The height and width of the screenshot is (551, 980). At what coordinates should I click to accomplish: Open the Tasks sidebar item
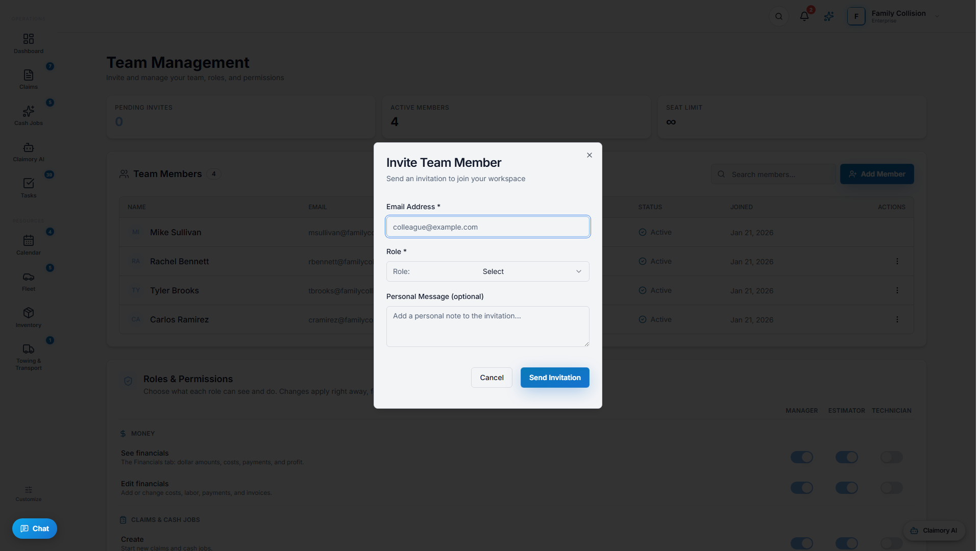(29, 188)
